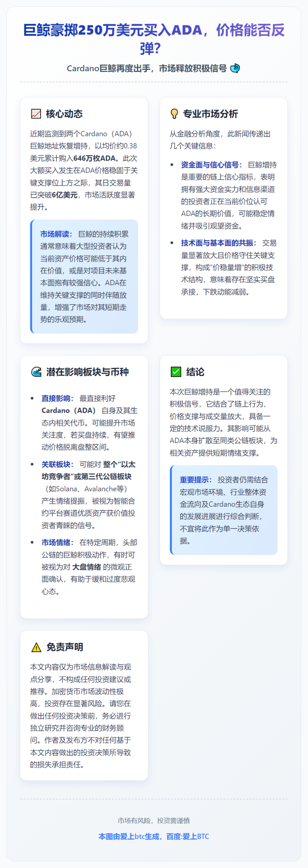Click the blue label 重要提示
Image resolution: width=308 pixels, height=868 pixels.
click(196, 480)
